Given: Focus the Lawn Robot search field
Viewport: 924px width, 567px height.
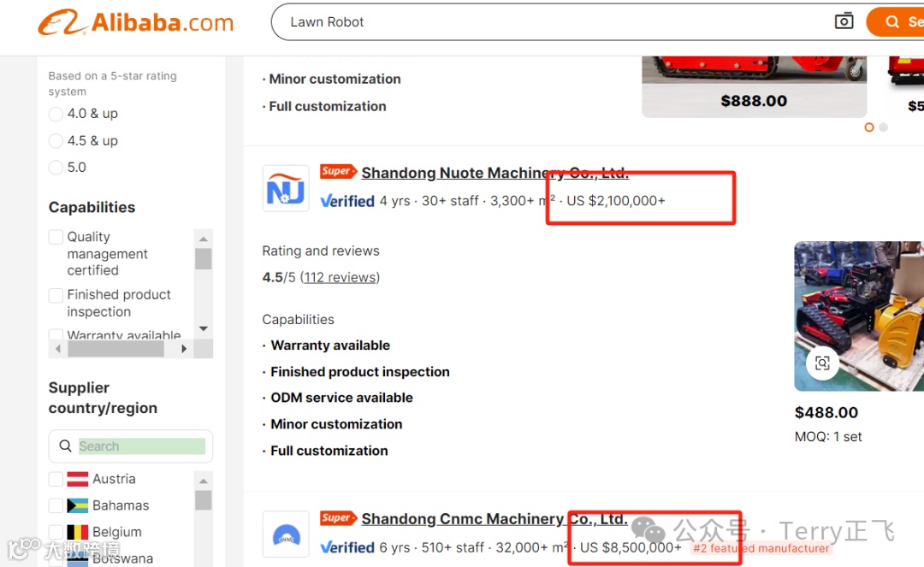Looking at the screenshot, I should 554,21.
